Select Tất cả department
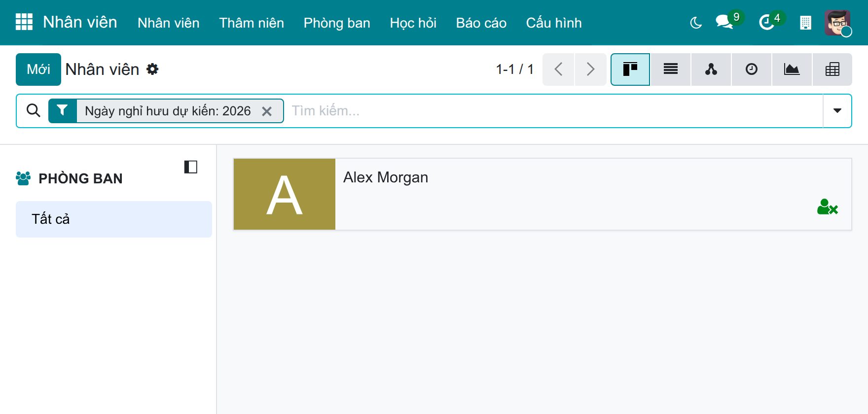 [114, 219]
